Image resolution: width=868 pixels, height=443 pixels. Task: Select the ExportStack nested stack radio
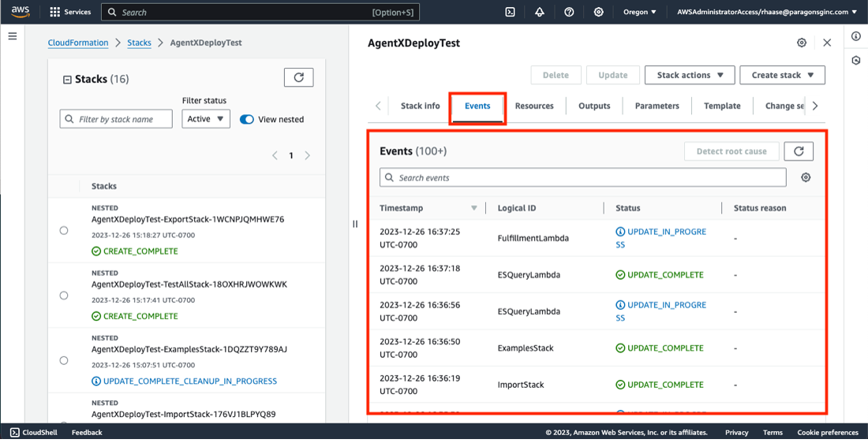pyautogui.click(x=64, y=230)
